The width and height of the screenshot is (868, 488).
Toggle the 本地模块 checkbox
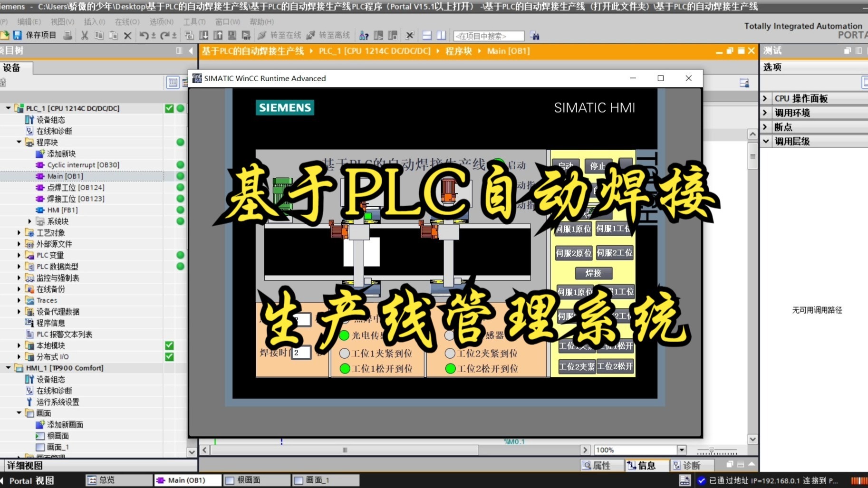[x=169, y=345]
